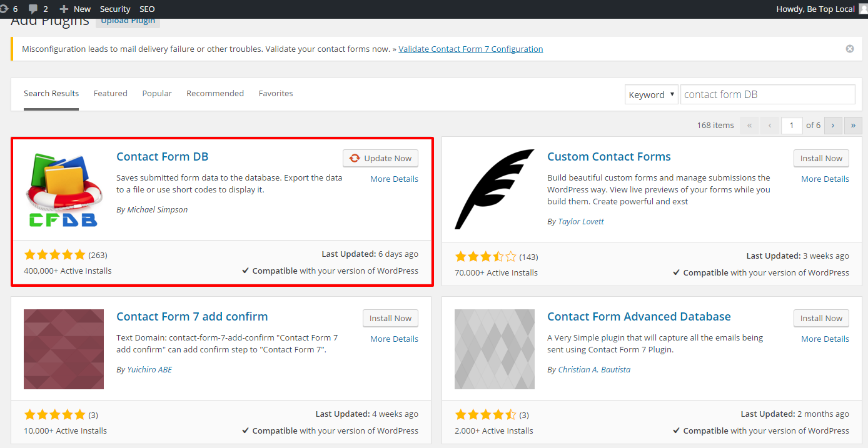
Task: Open More Details for Contact Form DB
Action: click(x=394, y=179)
